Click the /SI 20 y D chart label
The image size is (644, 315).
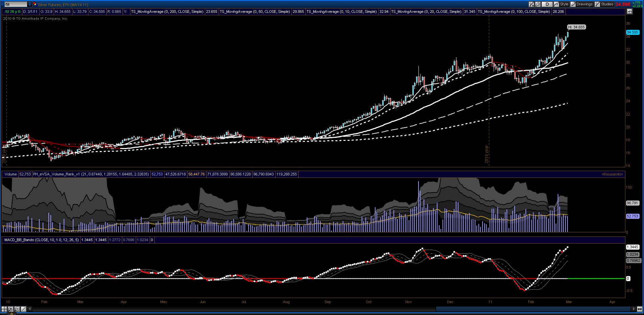click(13, 12)
